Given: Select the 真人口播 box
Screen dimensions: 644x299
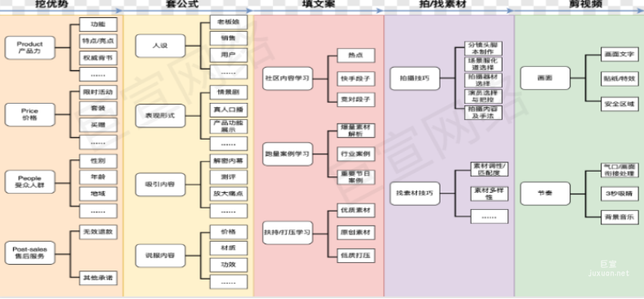Looking at the screenshot, I should click(x=229, y=109).
